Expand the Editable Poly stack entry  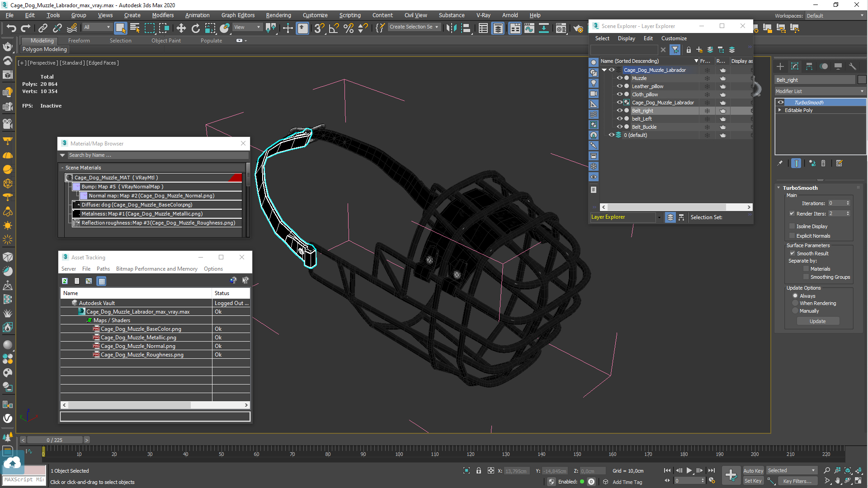click(780, 110)
